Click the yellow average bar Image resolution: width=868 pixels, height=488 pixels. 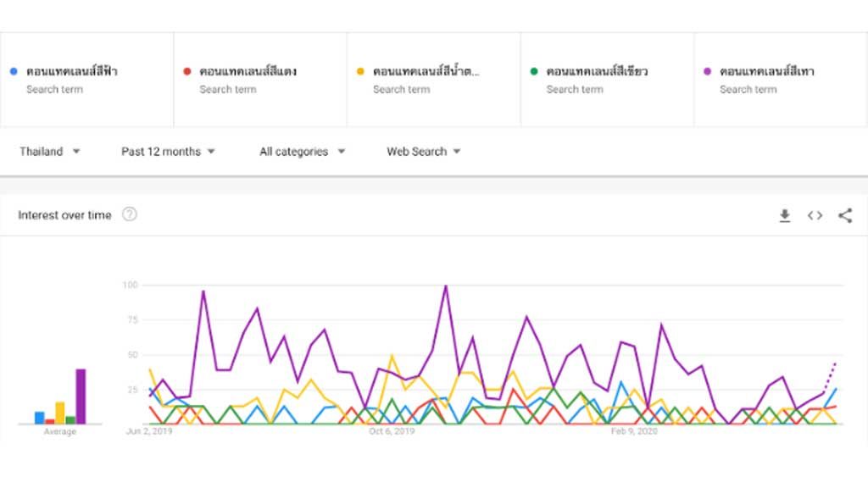point(60,413)
